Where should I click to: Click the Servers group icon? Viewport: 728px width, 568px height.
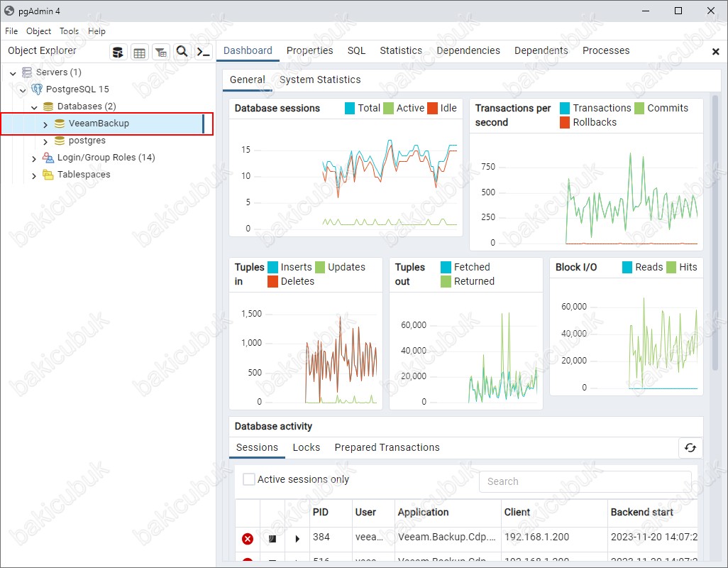point(28,72)
